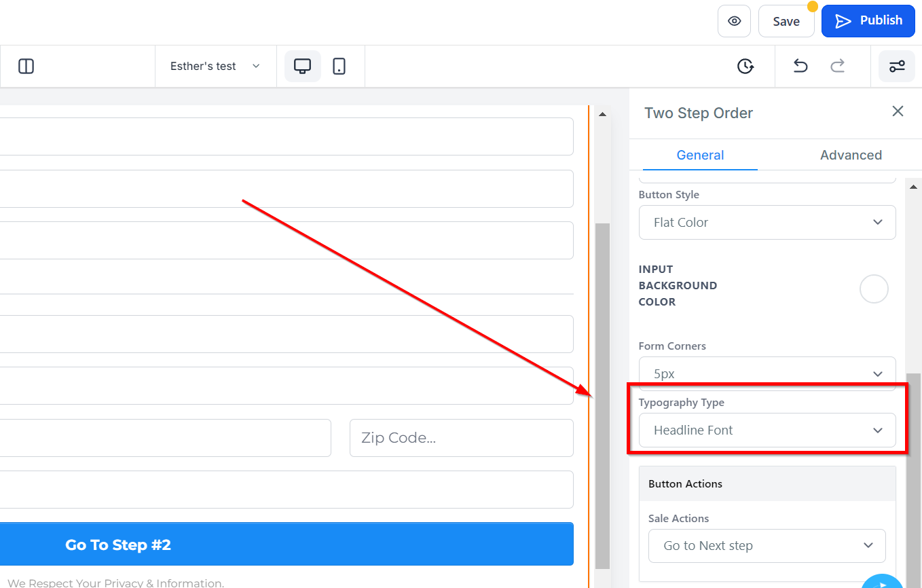Expand the Typography Type Headline Font dropdown

point(767,430)
